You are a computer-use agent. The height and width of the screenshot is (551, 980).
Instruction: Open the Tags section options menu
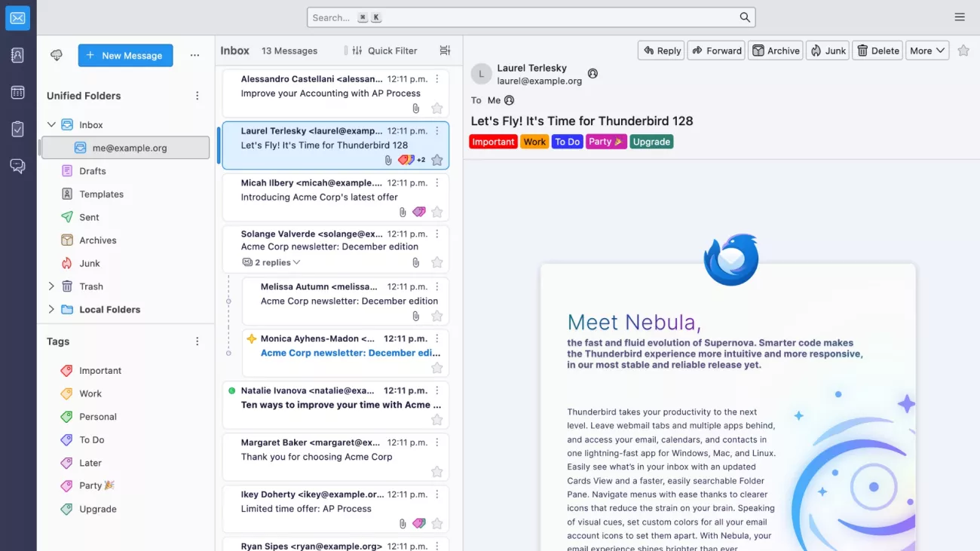coord(198,341)
